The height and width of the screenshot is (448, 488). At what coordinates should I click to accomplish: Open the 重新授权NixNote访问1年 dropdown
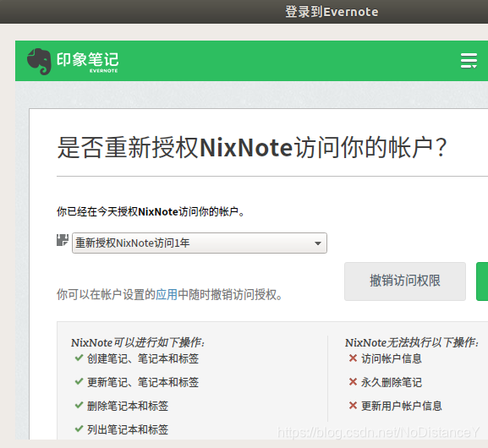(x=200, y=243)
